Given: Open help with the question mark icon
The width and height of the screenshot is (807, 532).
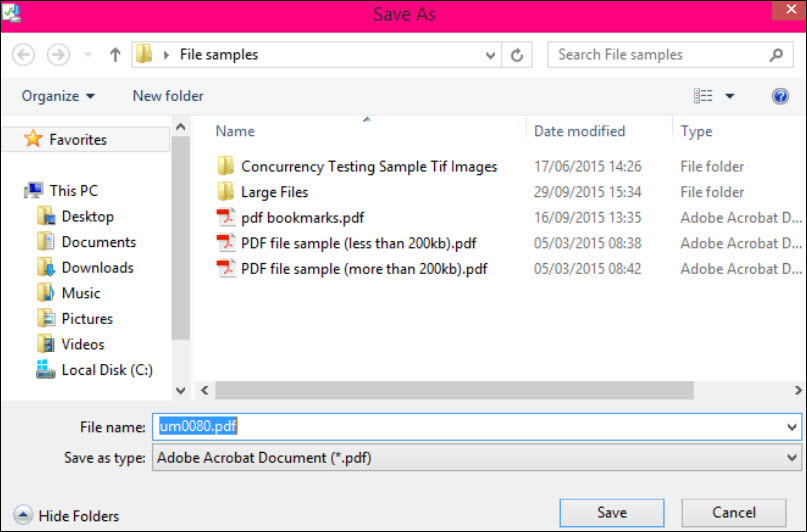Looking at the screenshot, I should [x=780, y=96].
